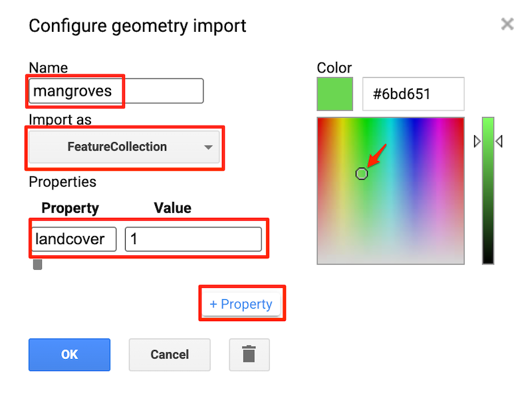Click the hex color field #6bd651

(412, 94)
